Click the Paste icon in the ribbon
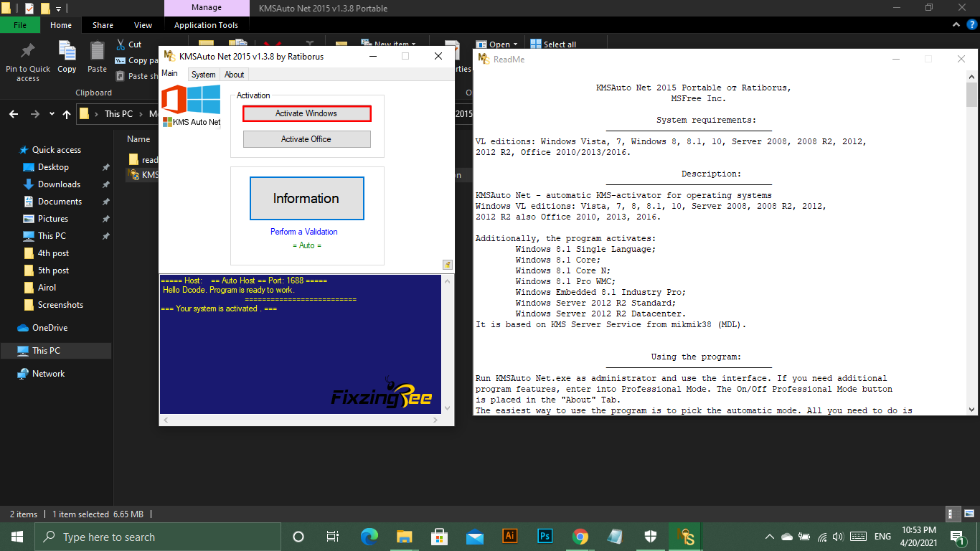 coord(97,53)
